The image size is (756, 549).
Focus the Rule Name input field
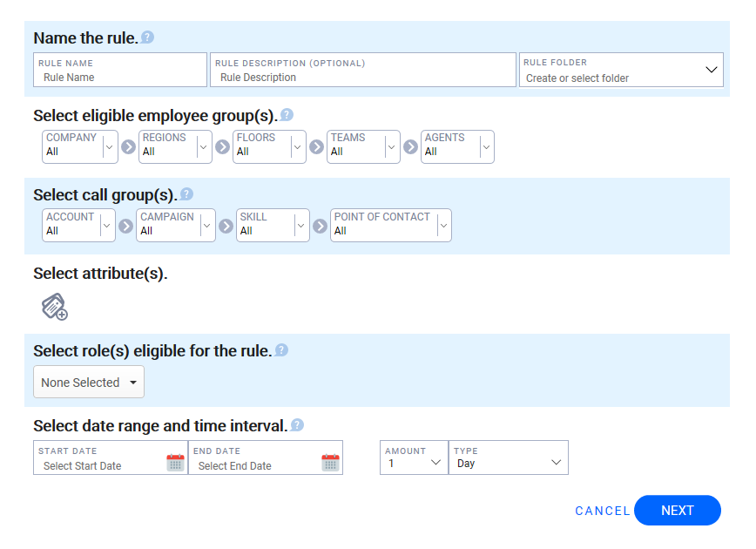pyautogui.click(x=120, y=70)
